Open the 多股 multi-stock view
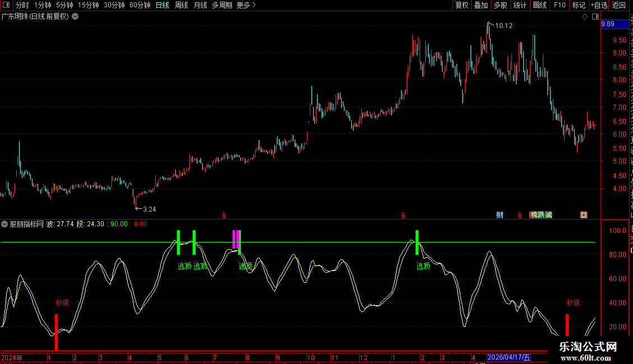Screen dimensions: 633x364 point(500,5)
